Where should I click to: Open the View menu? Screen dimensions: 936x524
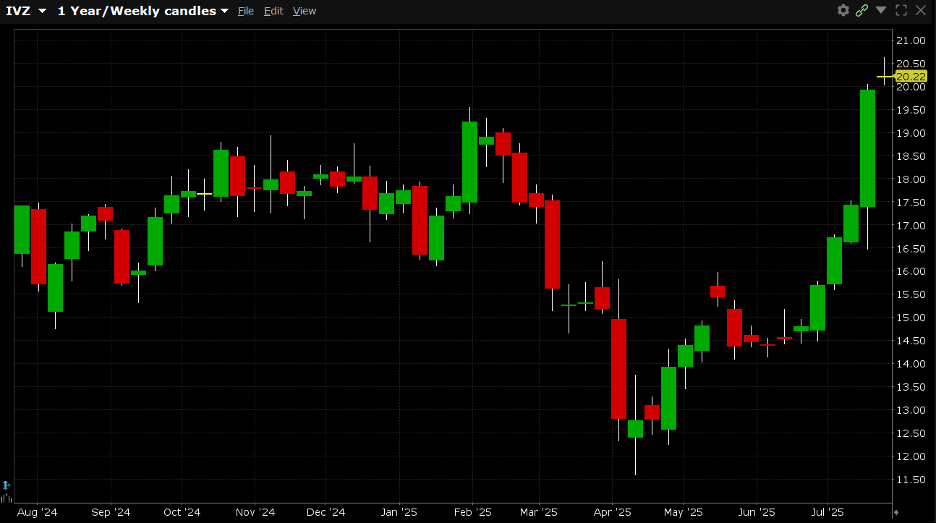(x=304, y=11)
